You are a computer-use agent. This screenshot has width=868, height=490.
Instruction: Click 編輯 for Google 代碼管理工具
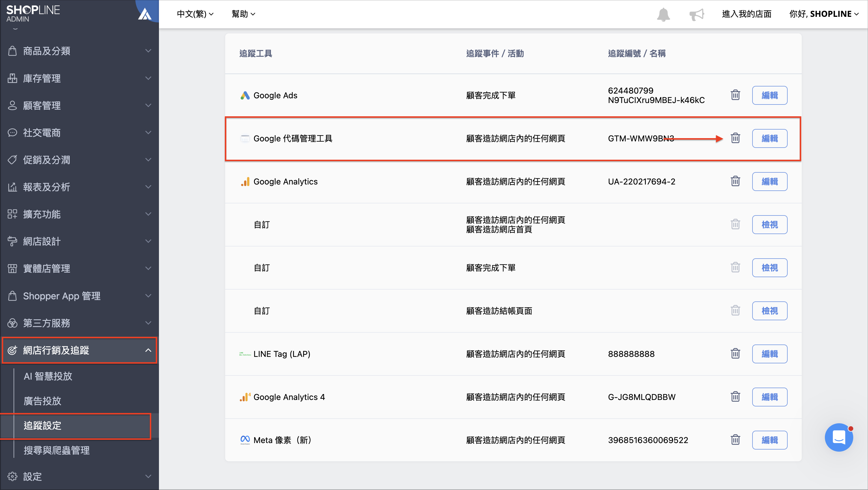click(x=770, y=138)
